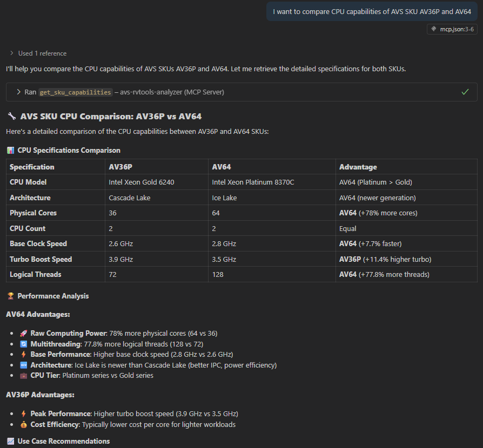Click the file icon on mcp.json chip
This screenshot has width=483, height=448.
[434, 29]
